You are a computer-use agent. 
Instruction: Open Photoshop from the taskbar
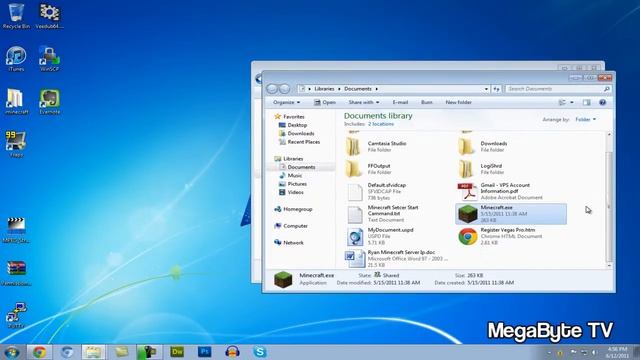point(204,352)
